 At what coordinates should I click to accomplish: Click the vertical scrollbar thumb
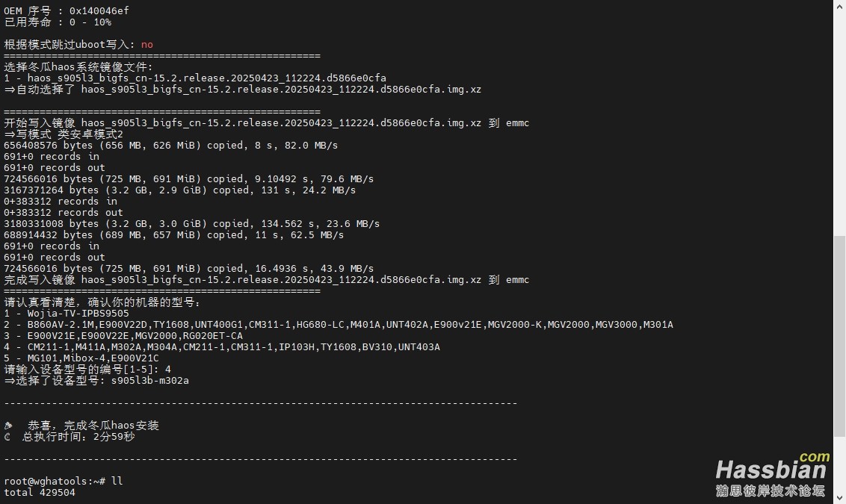click(839, 336)
